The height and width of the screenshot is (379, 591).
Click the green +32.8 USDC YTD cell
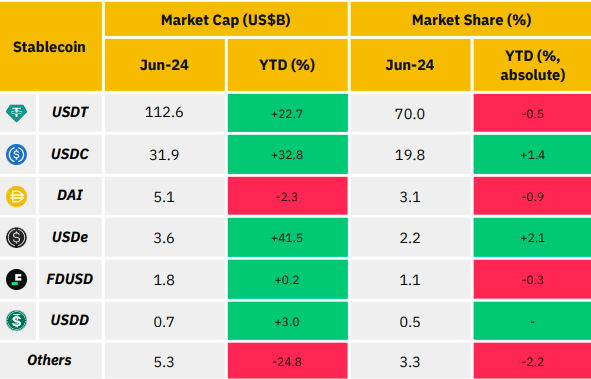[288, 154]
